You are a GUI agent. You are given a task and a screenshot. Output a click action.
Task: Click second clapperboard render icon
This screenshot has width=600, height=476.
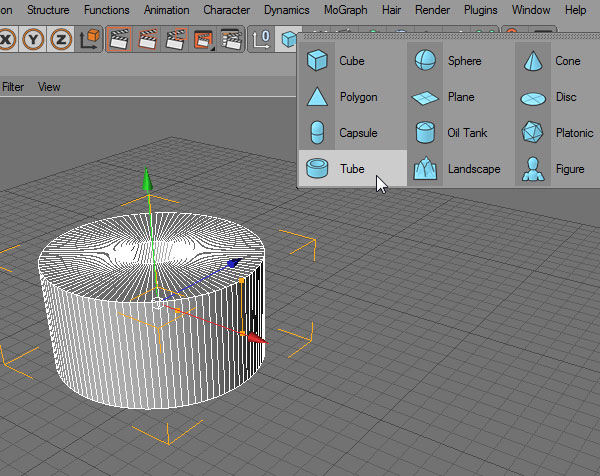(x=147, y=39)
